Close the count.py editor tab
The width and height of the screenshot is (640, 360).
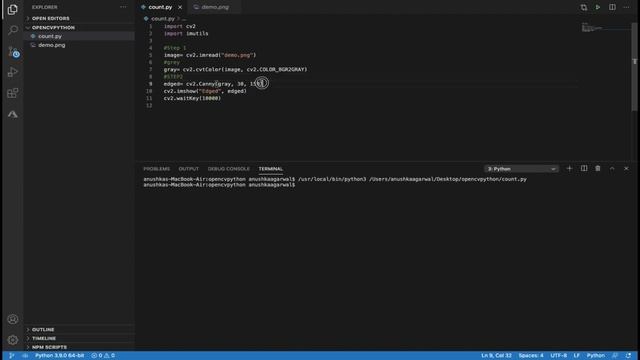(180, 7)
